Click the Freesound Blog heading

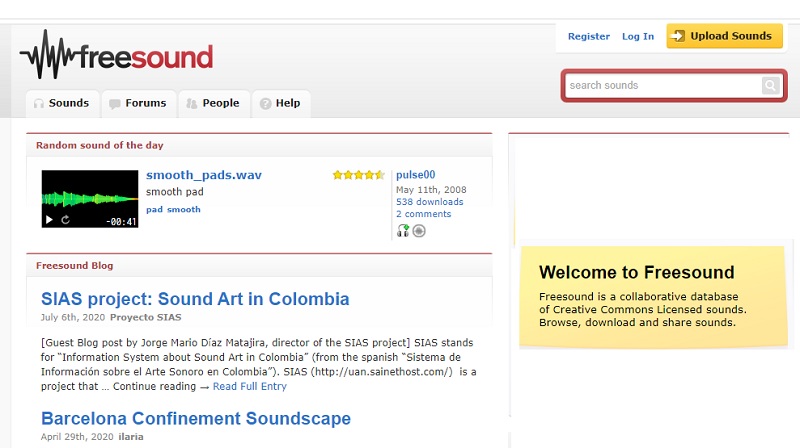point(74,266)
